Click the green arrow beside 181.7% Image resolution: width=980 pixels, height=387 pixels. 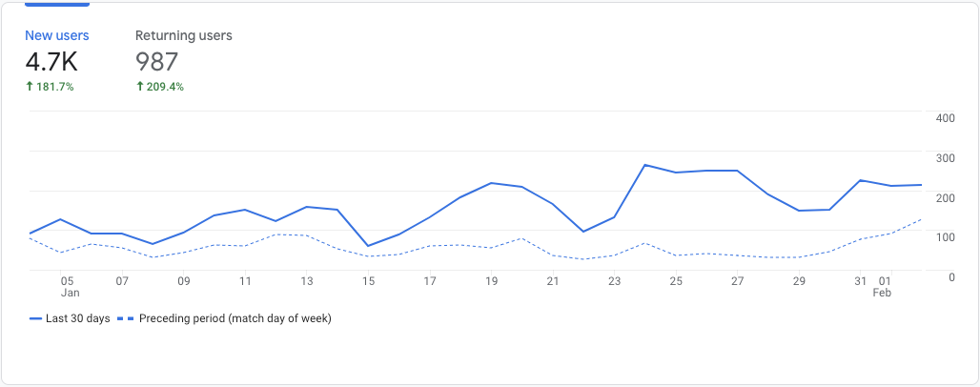point(29,87)
